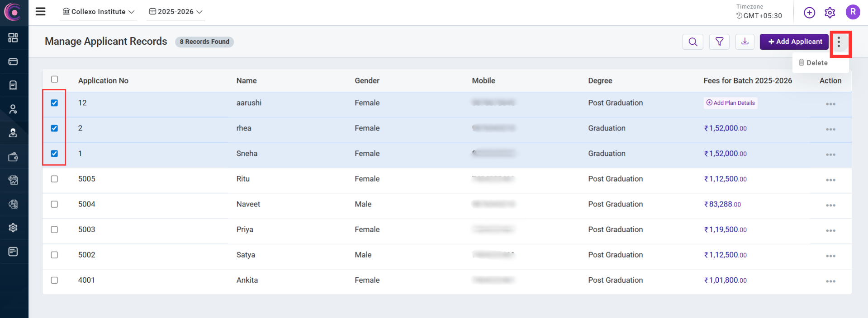Open the filter funnel icon
868x318 pixels.
click(719, 42)
